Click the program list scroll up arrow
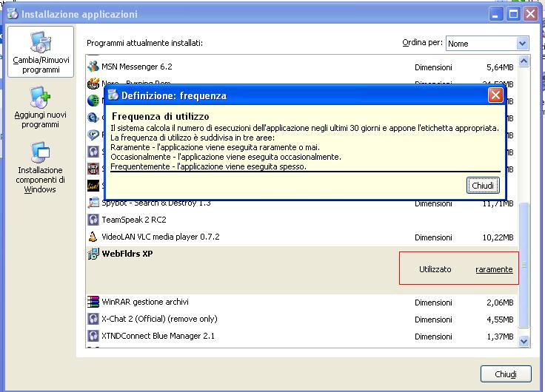Screen dimensions: 545x392 524,61
